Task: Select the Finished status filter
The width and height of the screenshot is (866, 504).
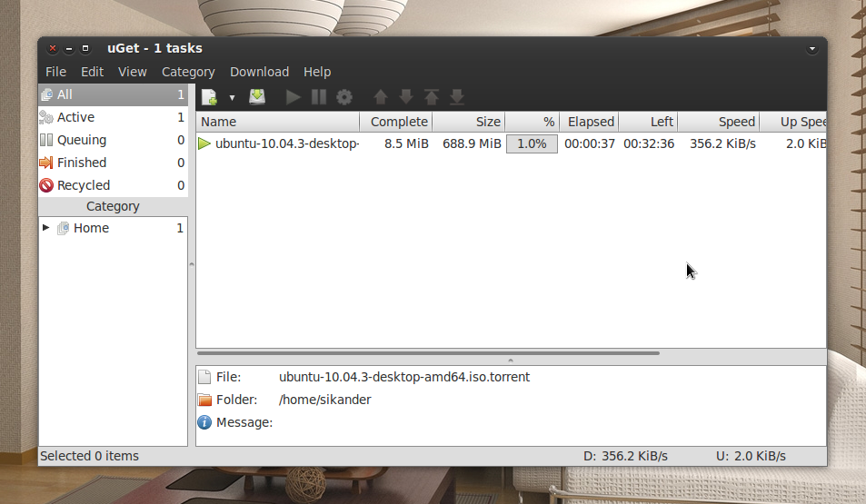Action: [114, 163]
